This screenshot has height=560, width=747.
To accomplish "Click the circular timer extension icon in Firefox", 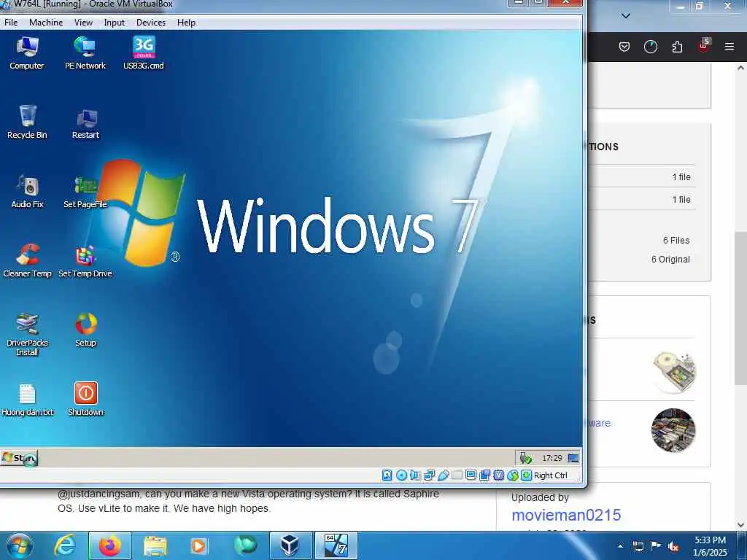I will click(650, 47).
